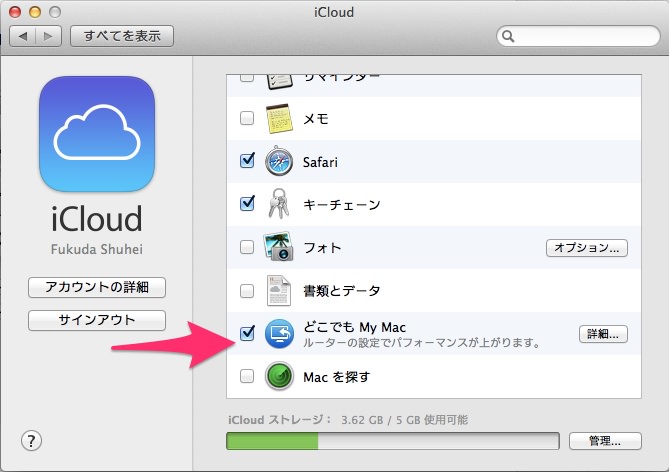669x472 pixels.
Task: Click the キーチェーン row label
Action: click(341, 205)
